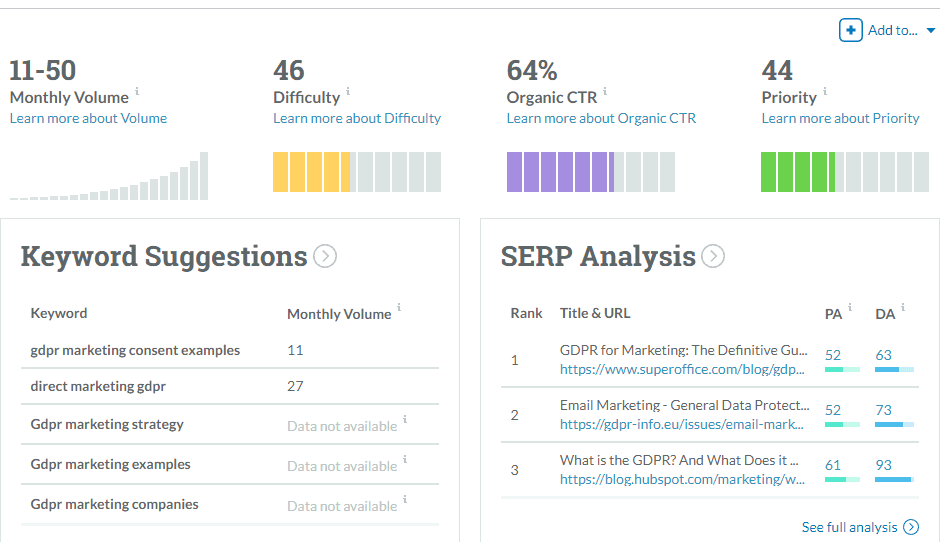Screen dimensions: 945x542
Task: Open Learn more about Difficulty link
Action: [x=357, y=118]
